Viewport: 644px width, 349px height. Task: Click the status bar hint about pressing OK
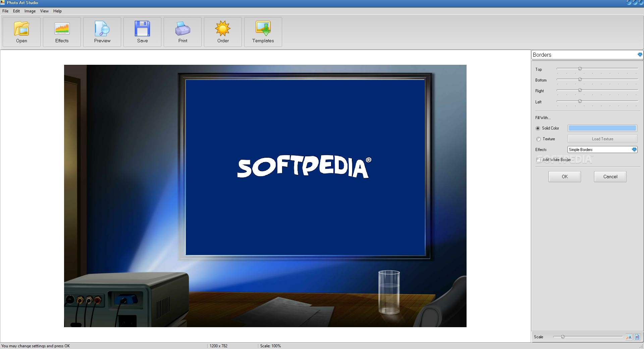pos(36,346)
